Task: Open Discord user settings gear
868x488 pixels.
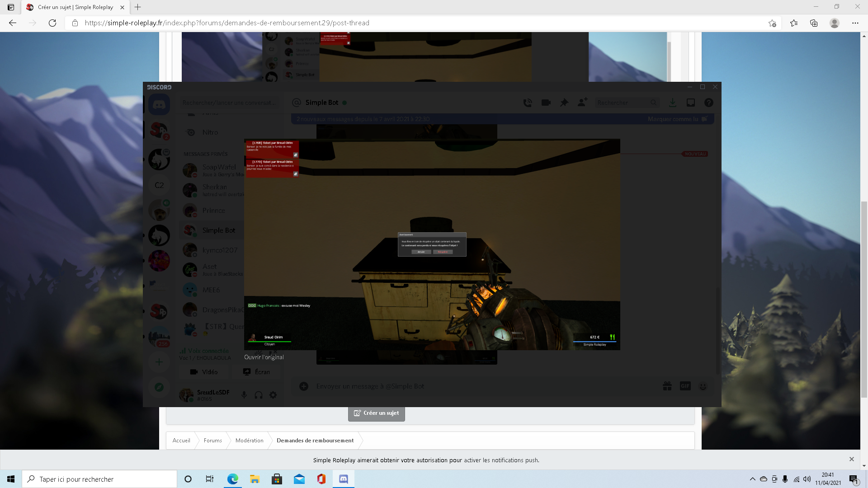Action: click(x=273, y=395)
